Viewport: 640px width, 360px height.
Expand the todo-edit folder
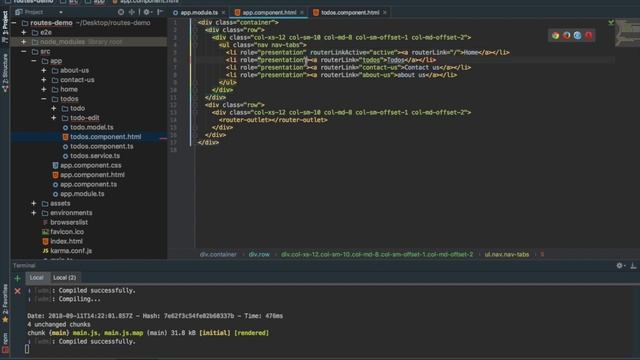pyautogui.click(x=53, y=118)
